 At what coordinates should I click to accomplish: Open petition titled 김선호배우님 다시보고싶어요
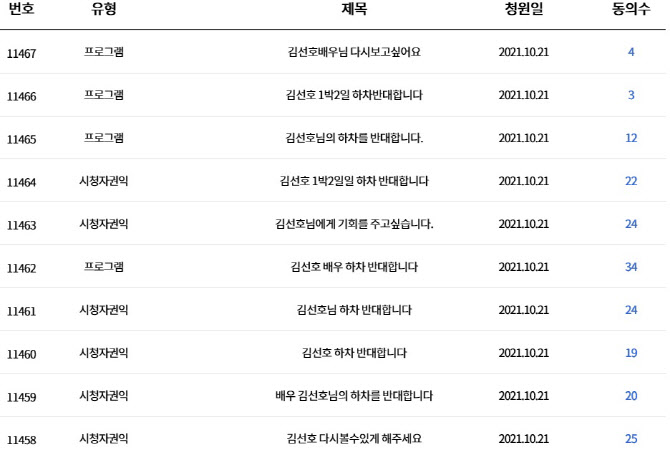point(354,52)
